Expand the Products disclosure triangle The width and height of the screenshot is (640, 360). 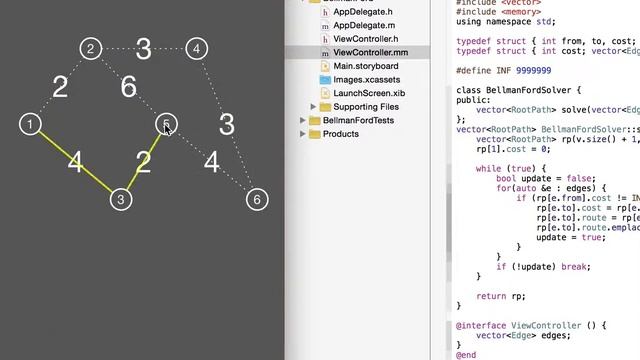302,134
